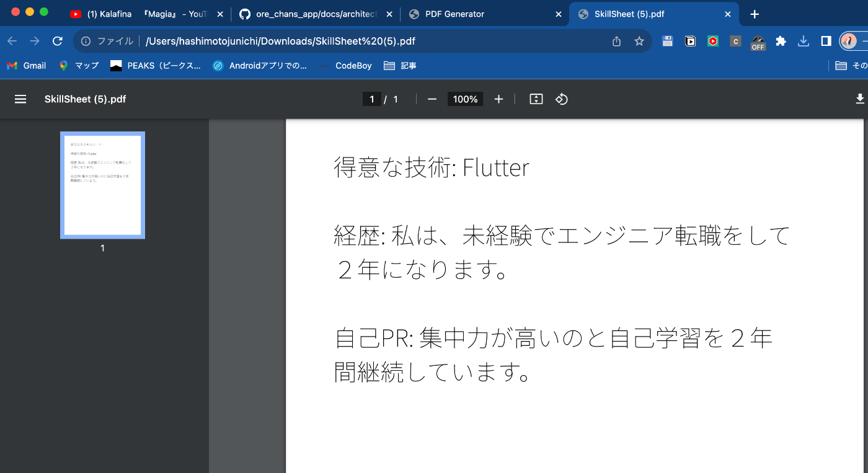Click the SkillSheet (5).pdf title text
Screen dimensions: 868x473
click(85, 99)
